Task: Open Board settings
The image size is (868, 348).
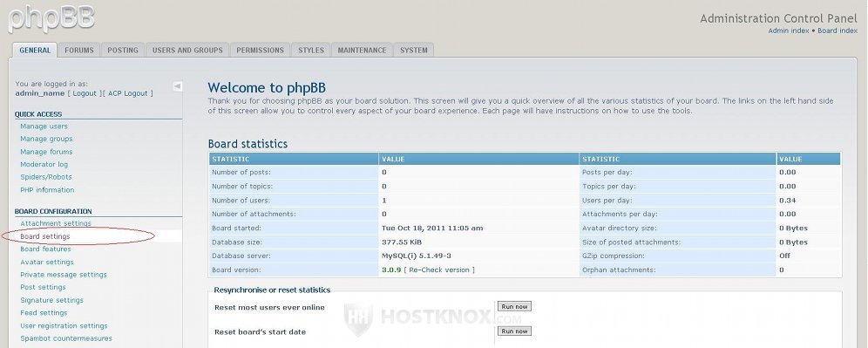Action: point(45,236)
